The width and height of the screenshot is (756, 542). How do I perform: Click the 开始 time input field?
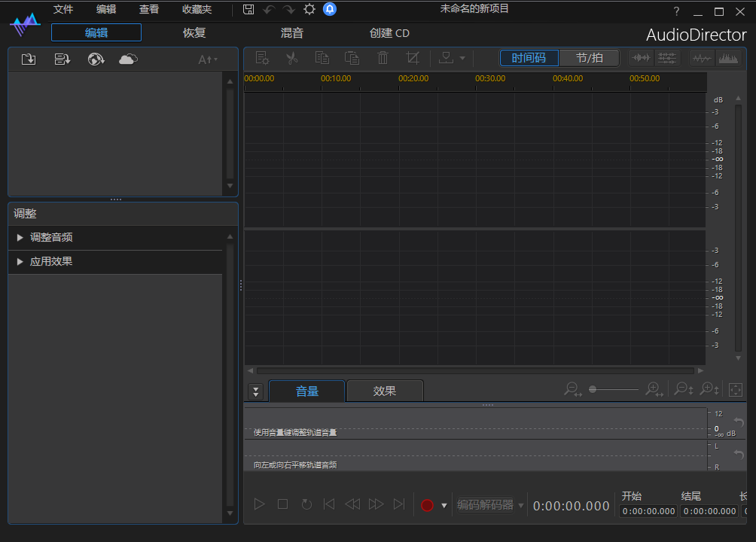point(648,511)
